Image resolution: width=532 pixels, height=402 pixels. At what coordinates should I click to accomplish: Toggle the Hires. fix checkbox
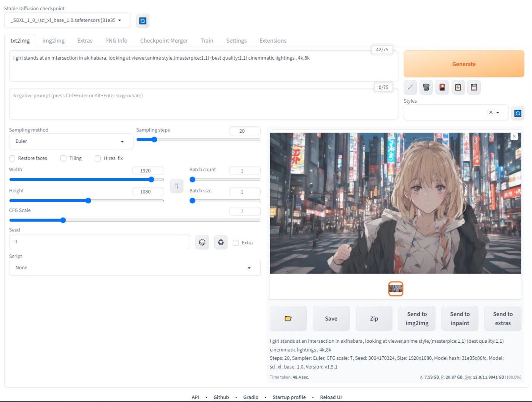pyautogui.click(x=98, y=158)
